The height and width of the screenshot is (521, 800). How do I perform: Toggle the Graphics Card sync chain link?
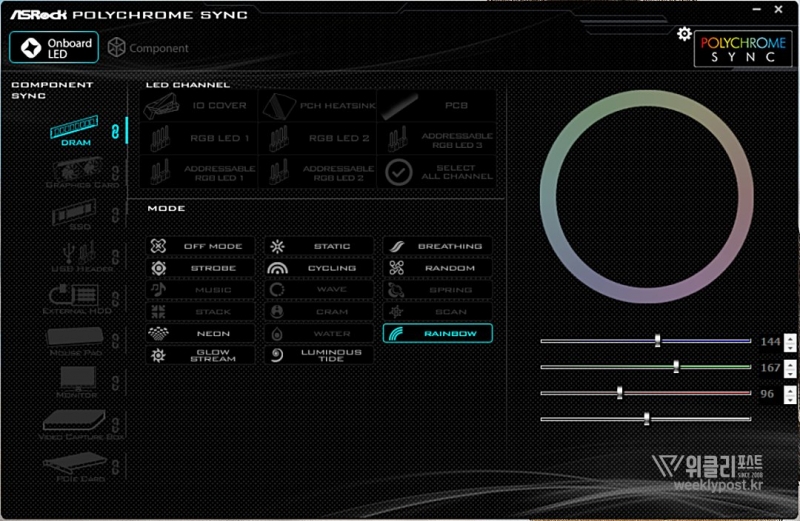click(x=115, y=172)
